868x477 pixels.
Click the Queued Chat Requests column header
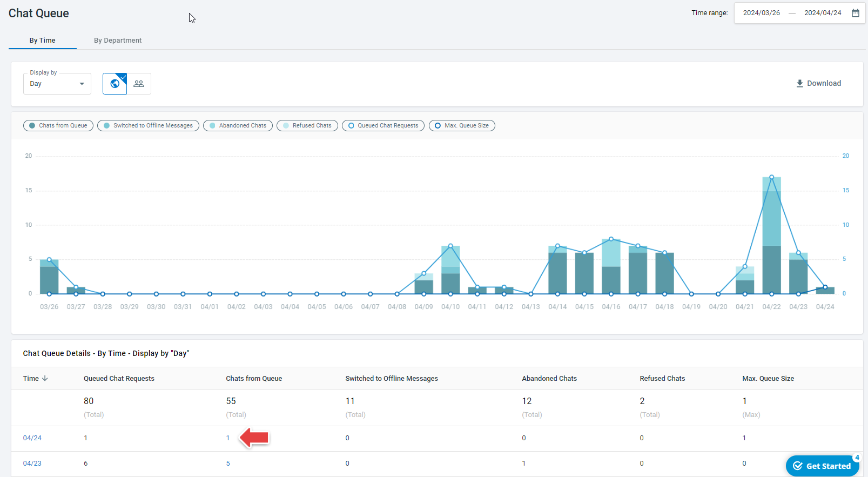pyautogui.click(x=119, y=379)
